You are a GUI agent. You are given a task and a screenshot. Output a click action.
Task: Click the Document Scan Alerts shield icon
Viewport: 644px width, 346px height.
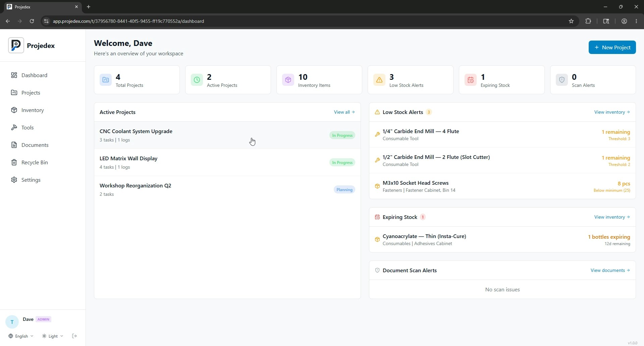coord(377,270)
